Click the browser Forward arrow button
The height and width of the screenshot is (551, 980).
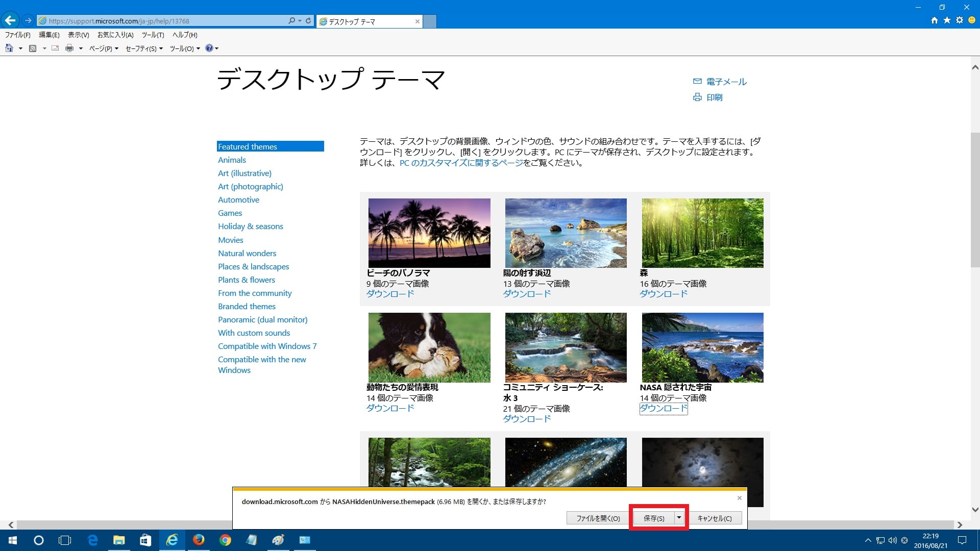coord(28,21)
